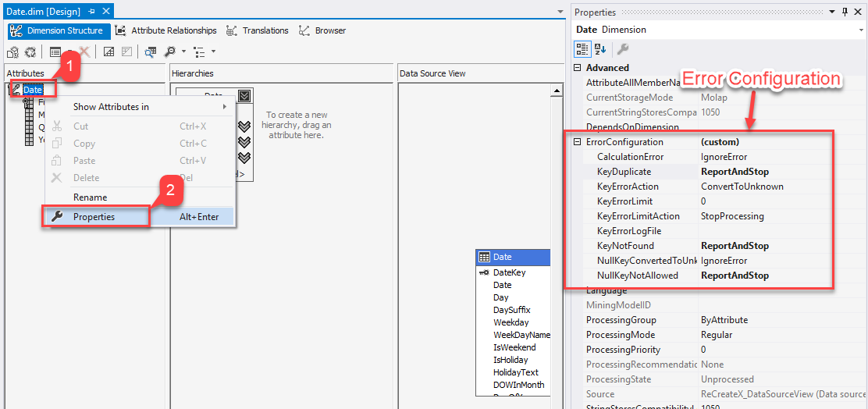
Task: Click the wrench icon beside Properties menu item
Action: [x=57, y=216]
